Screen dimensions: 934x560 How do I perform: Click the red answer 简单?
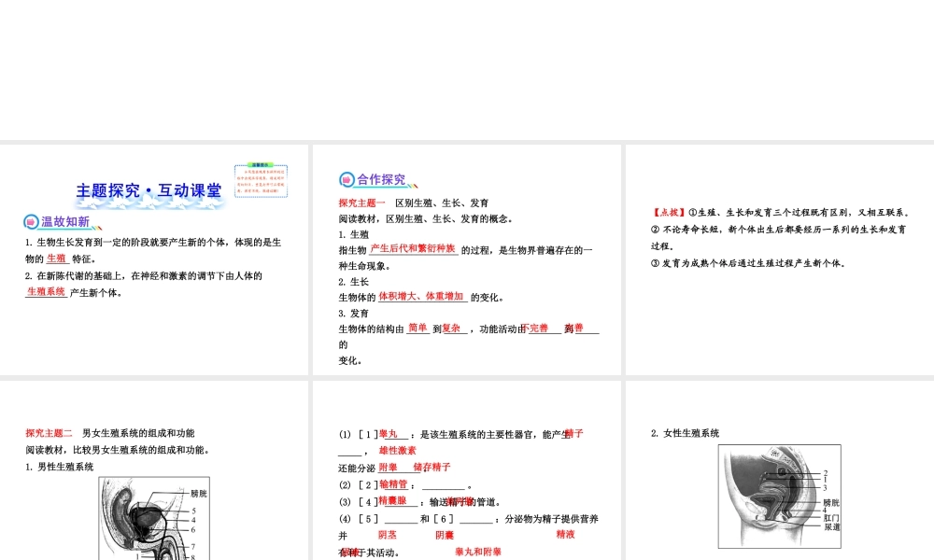(x=418, y=328)
